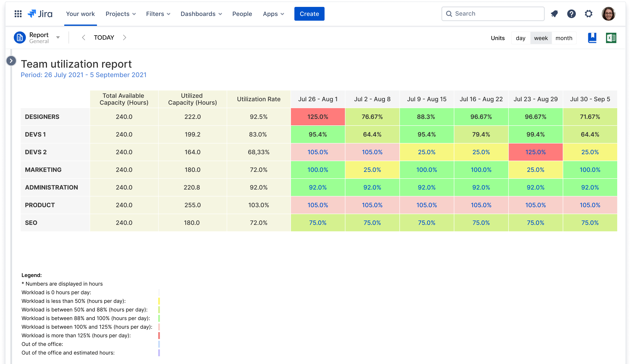Open the settings gear icon
Screen dimensions: 631x364
pos(589,14)
